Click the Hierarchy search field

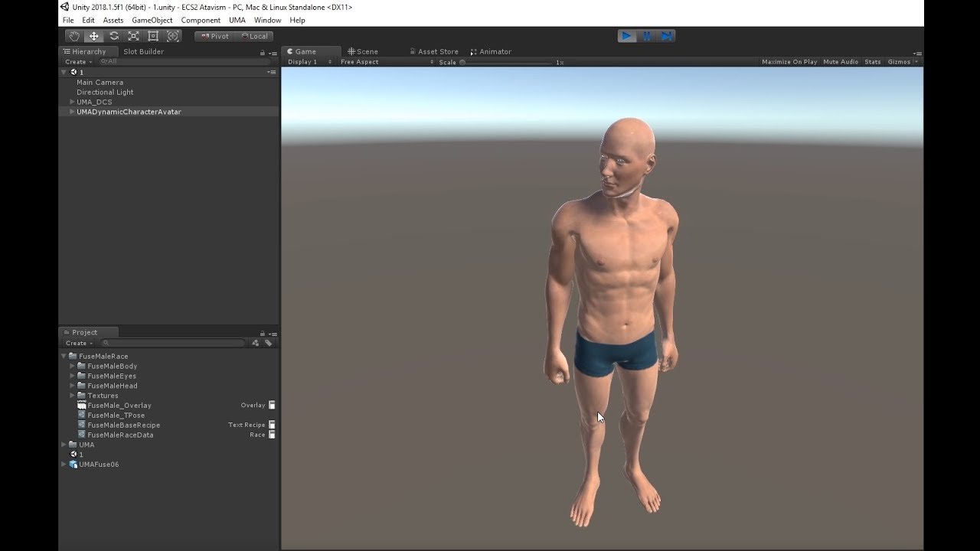(x=184, y=62)
